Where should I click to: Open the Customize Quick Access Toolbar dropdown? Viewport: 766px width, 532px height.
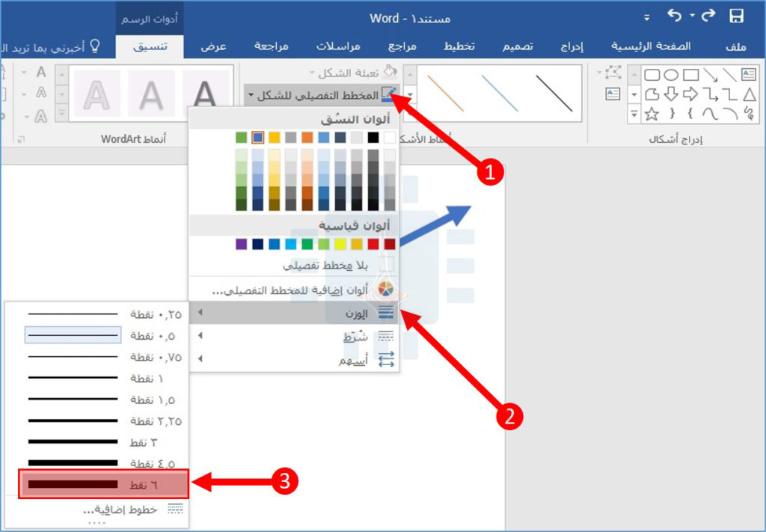coord(647,18)
